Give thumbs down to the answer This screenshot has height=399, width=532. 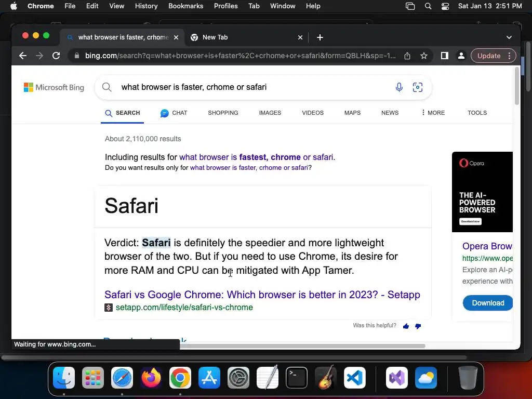coord(418,326)
